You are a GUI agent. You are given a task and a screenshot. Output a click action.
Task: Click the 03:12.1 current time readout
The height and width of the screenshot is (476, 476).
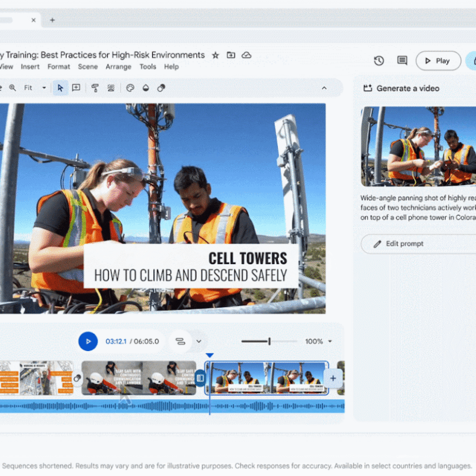[116, 342]
